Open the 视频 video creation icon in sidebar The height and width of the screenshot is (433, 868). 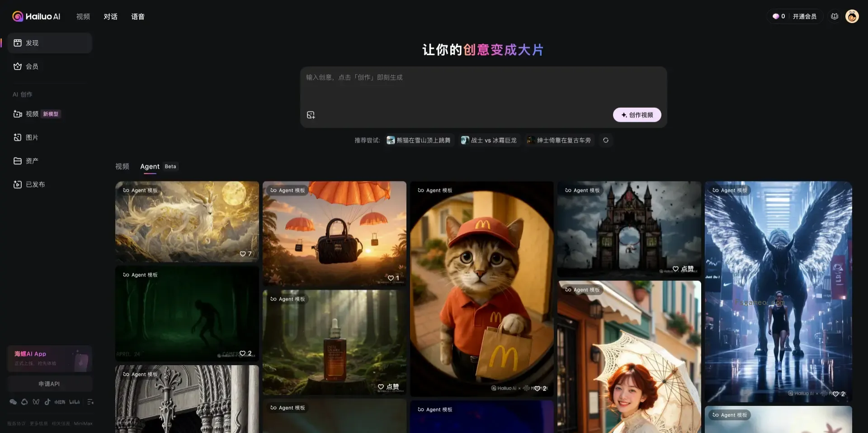pyautogui.click(x=18, y=114)
